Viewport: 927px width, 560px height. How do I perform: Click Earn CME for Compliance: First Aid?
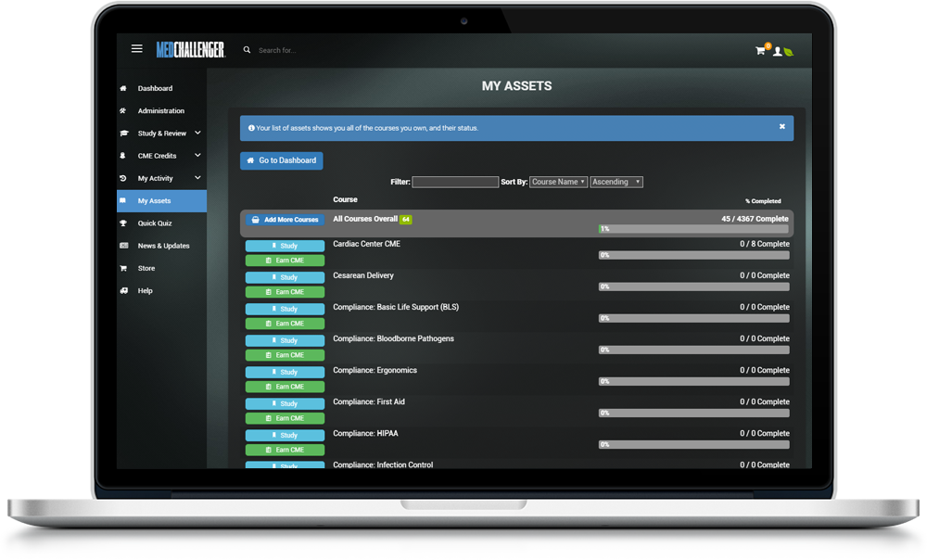click(285, 419)
